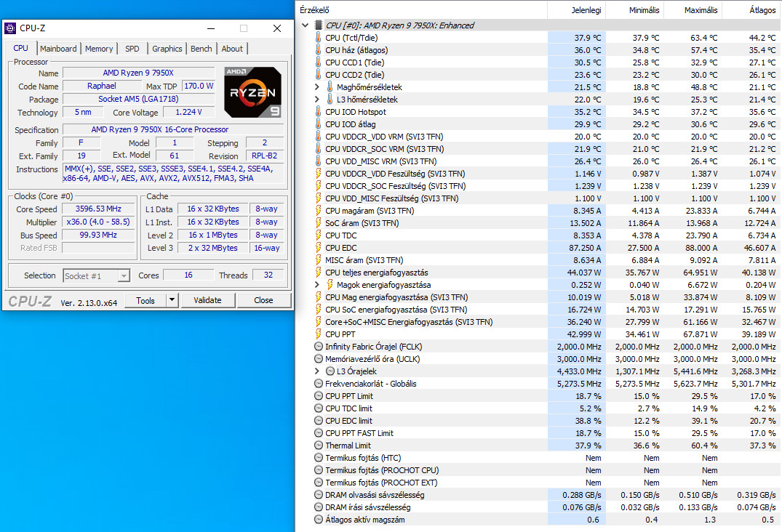Click the thermometer icon next to CPU IOD Hotspot
The image size is (782, 532).
[x=318, y=112]
